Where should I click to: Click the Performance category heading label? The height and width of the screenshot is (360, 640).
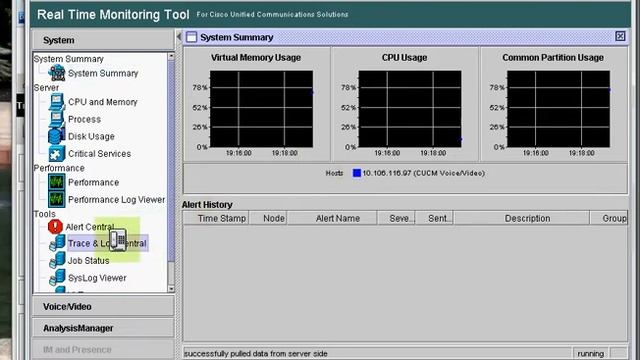tap(59, 168)
